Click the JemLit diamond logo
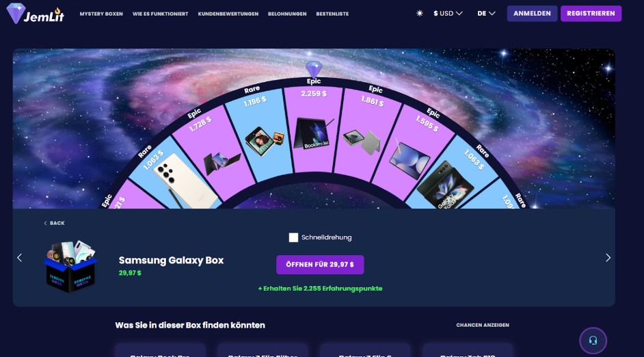This screenshot has height=357, width=644. point(36,13)
